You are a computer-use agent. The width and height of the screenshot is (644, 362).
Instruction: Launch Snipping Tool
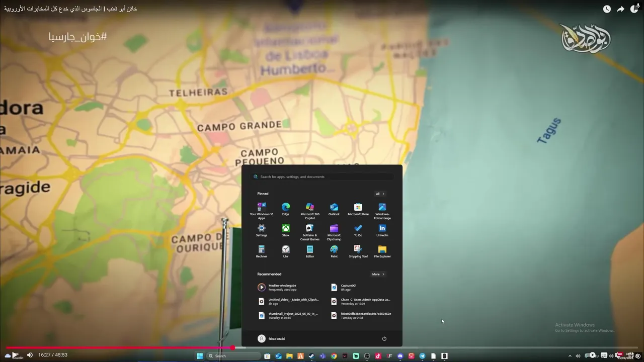(x=358, y=251)
